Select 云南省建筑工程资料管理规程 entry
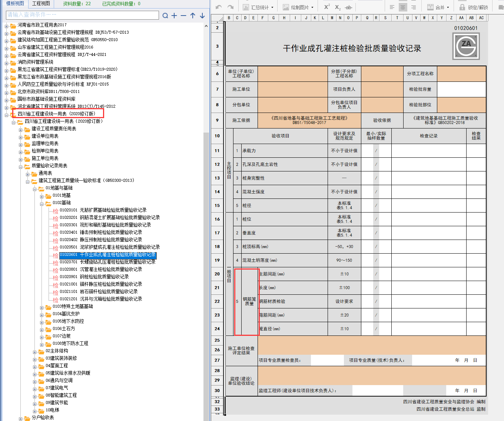This screenshot has height=421, width=504. 62,54
